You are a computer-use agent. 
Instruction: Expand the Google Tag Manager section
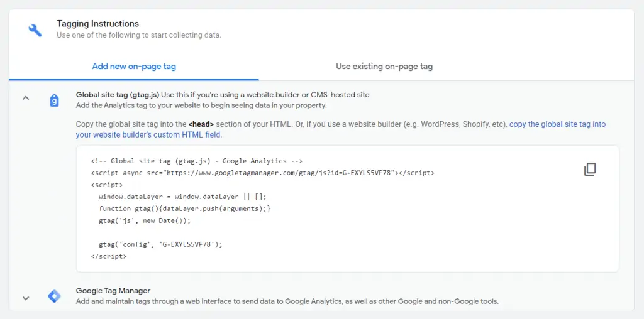26,298
